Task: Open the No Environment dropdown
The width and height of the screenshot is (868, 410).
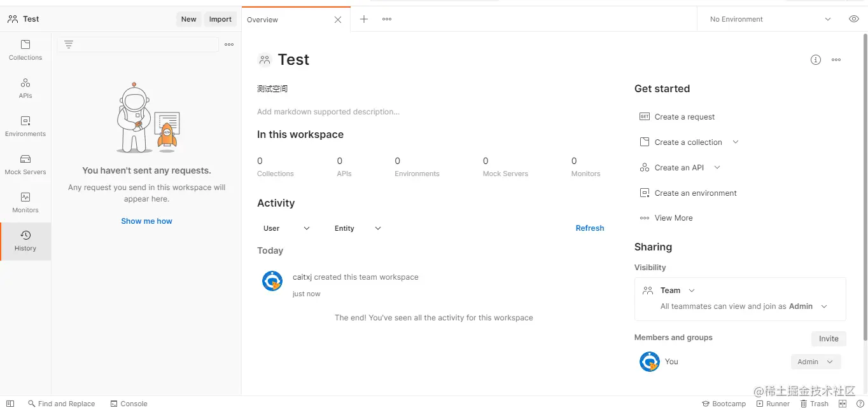Action: (771, 19)
